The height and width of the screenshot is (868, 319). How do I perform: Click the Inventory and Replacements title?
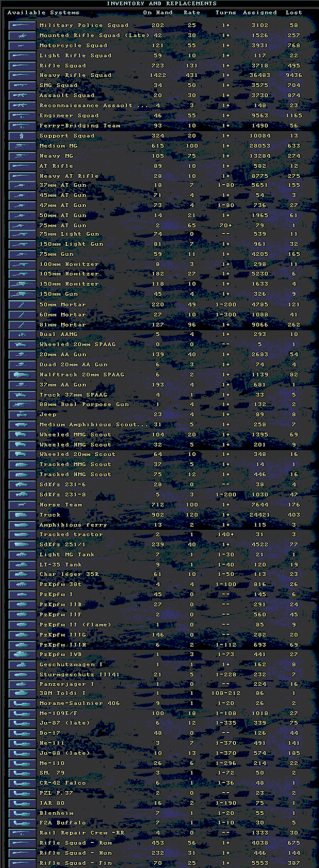(x=161, y=4)
